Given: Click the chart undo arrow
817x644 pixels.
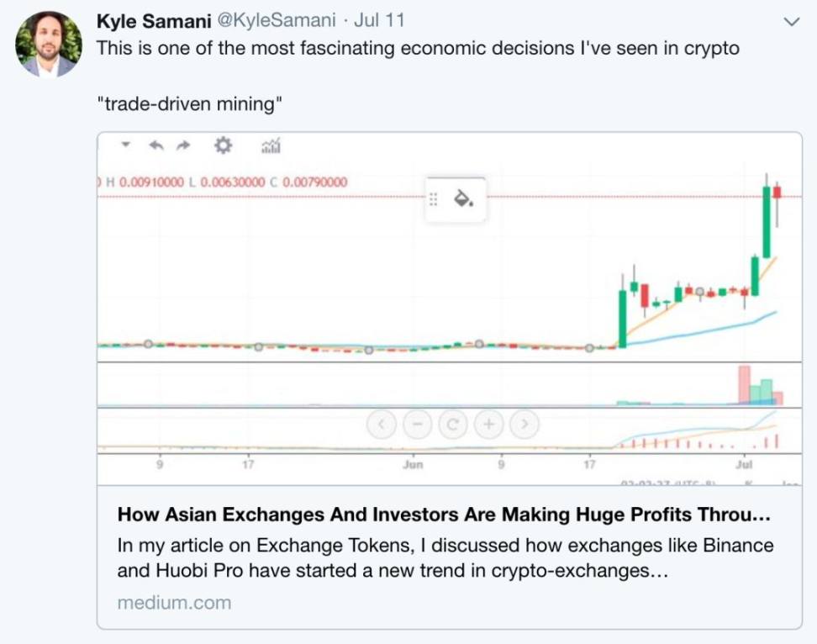Looking at the screenshot, I should (155, 146).
